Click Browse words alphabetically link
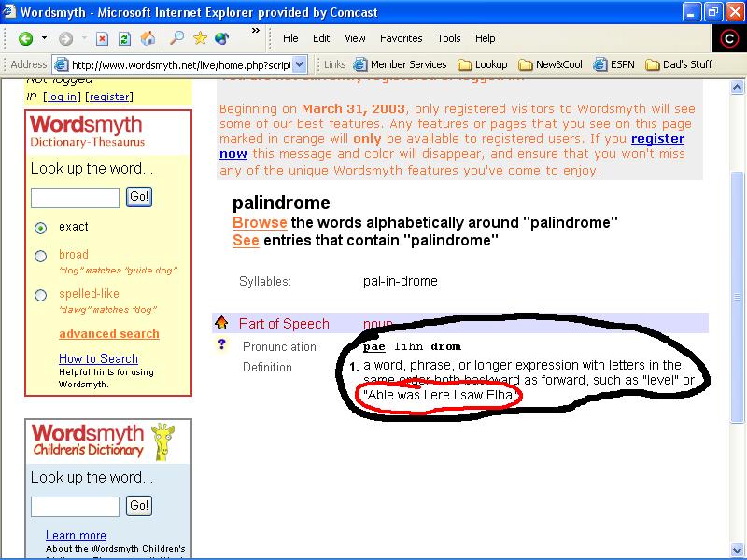 (x=260, y=222)
